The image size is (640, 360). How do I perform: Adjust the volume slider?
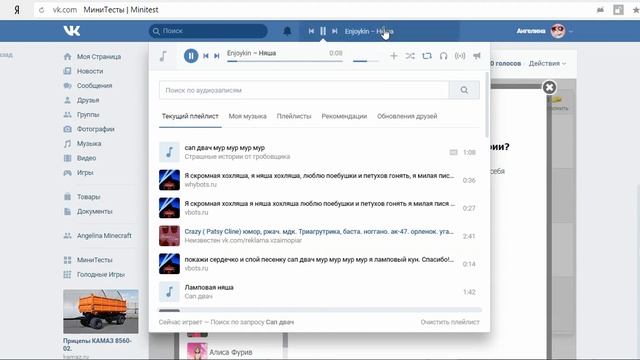[x=366, y=61]
